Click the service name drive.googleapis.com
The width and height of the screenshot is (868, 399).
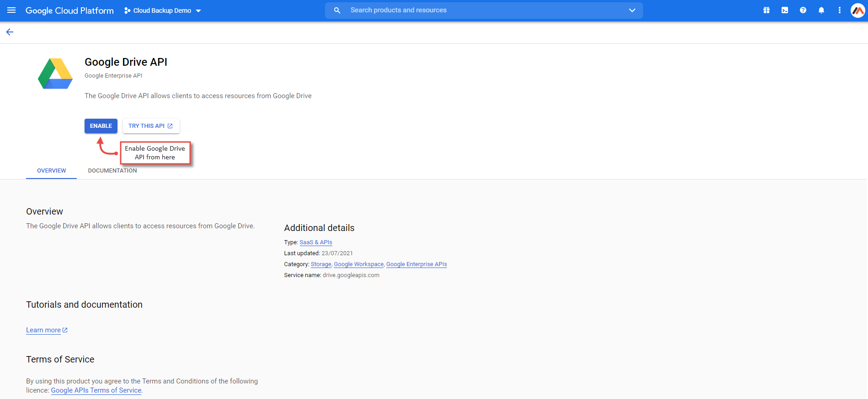pyautogui.click(x=351, y=275)
